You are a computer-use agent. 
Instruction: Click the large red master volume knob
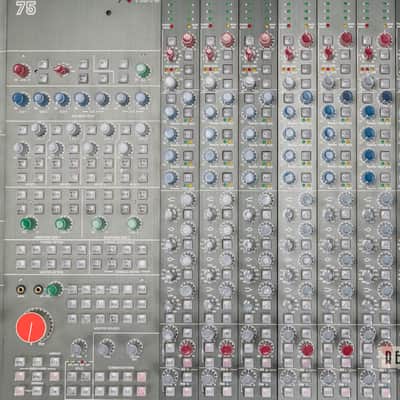point(31,328)
